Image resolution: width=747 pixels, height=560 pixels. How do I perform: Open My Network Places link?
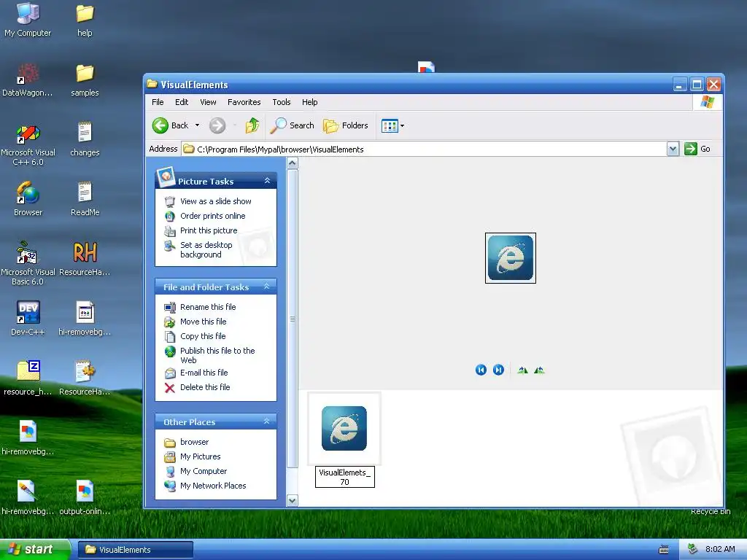214,486
